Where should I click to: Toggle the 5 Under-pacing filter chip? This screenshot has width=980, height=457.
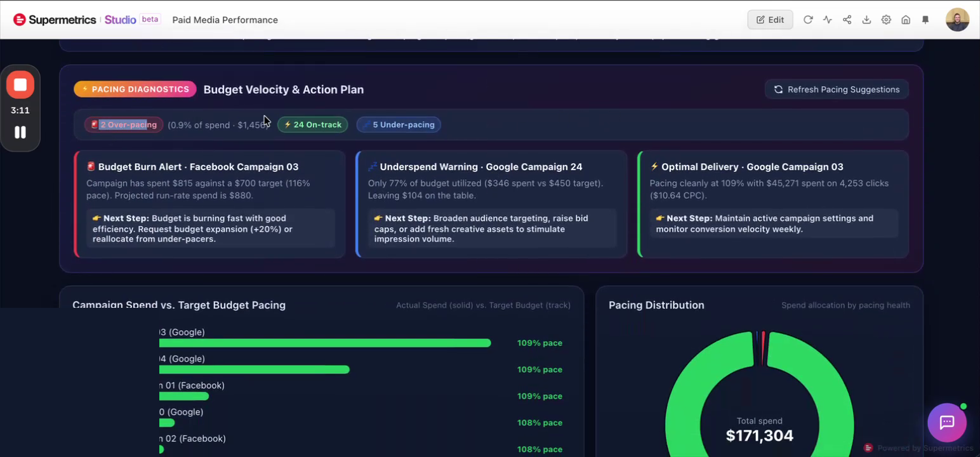pos(399,124)
